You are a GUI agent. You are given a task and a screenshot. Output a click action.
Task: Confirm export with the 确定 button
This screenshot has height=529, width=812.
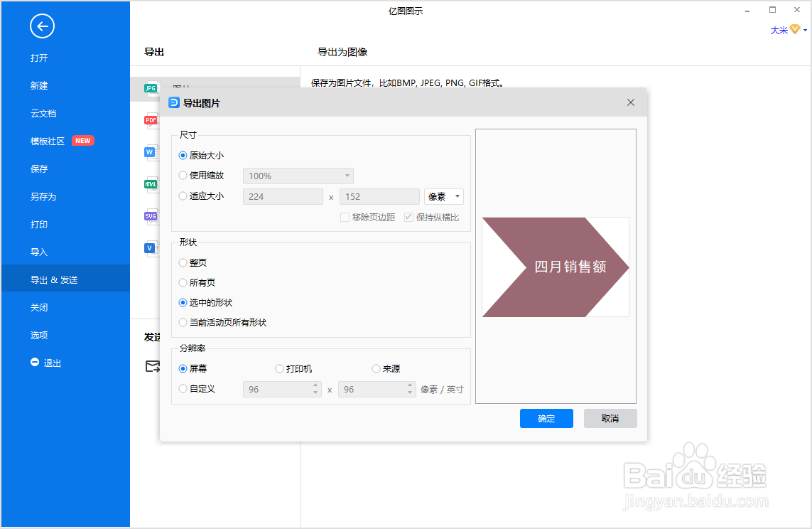pos(546,418)
